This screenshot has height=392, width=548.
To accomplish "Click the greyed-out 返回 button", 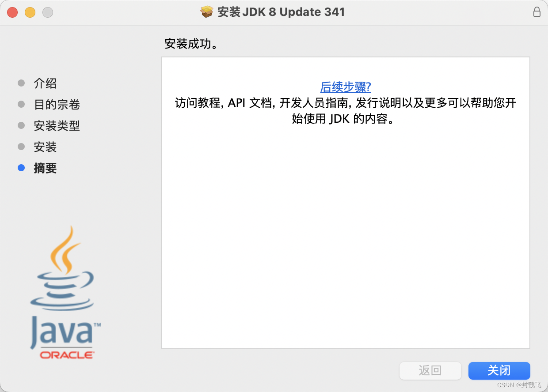I will tap(430, 370).
